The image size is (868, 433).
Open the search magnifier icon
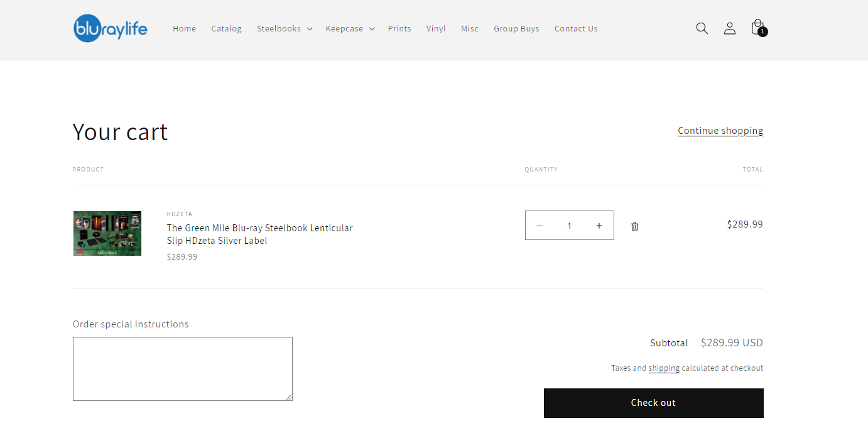(702, 28)
